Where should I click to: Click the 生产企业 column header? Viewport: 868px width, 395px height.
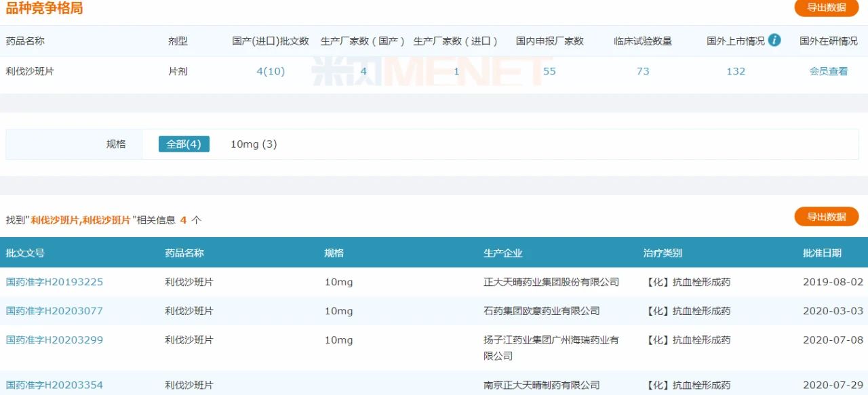click(502, 253)
